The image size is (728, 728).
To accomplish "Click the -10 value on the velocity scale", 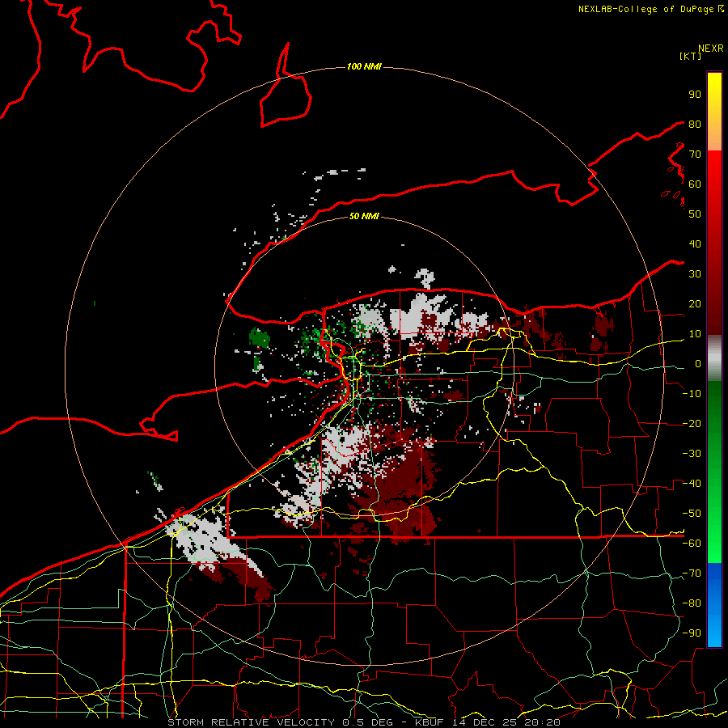I will point(692,394).
